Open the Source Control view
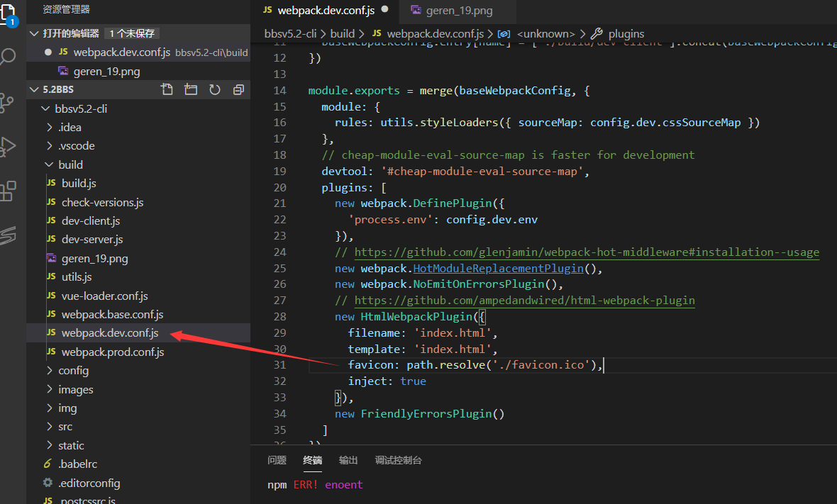 [x=8, y=102]
